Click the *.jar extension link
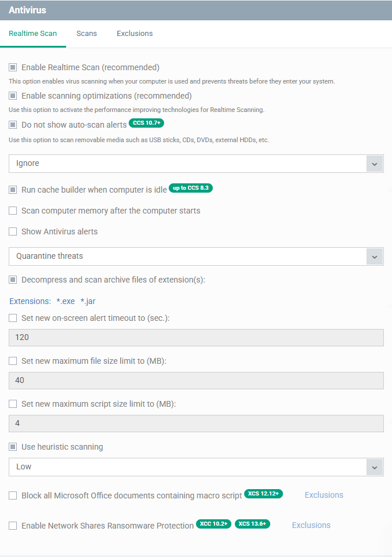Screen dimensions: 392x557 click(x=88, y=301)
